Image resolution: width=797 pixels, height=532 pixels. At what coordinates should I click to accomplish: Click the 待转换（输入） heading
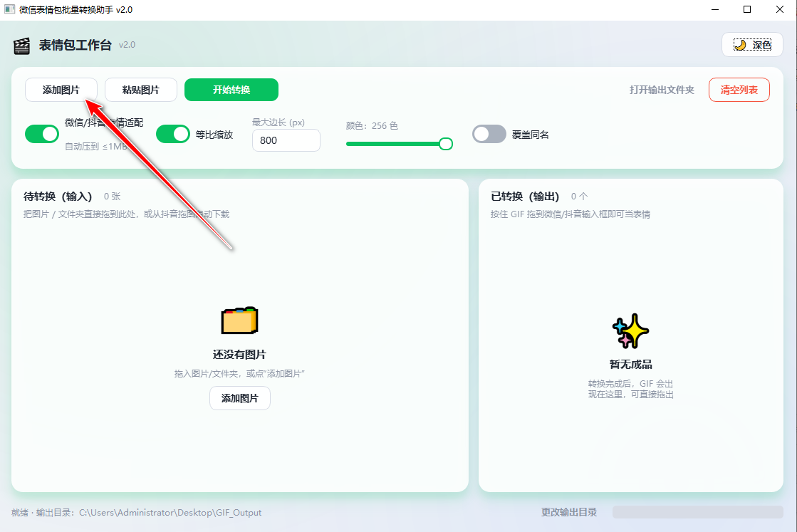tap(58, 197)
